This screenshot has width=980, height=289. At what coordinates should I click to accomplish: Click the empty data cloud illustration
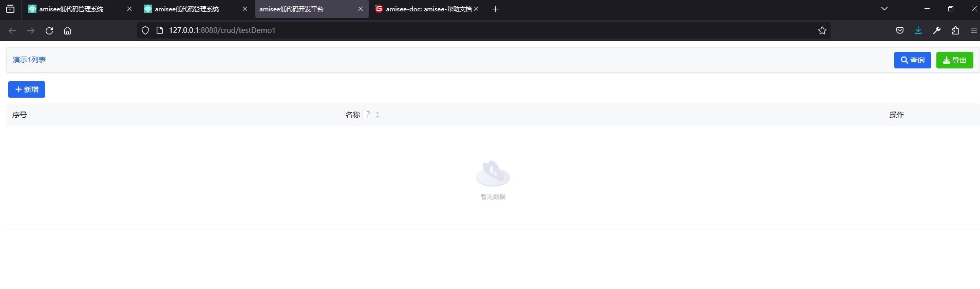(x=493, y=173)
